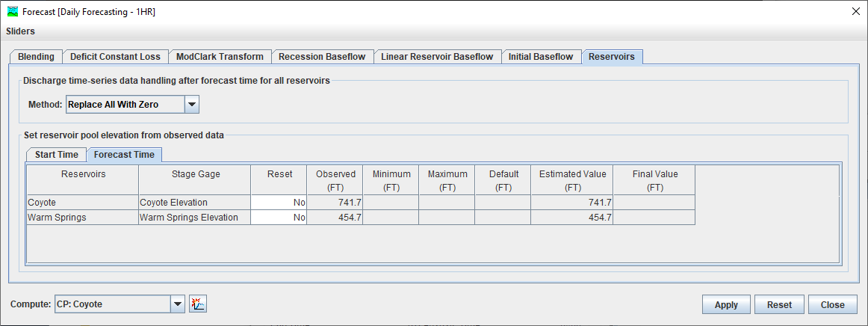Switch to the Start Time sub-tab
This screenshot has width=868, height=326.
tap(57, 155)
